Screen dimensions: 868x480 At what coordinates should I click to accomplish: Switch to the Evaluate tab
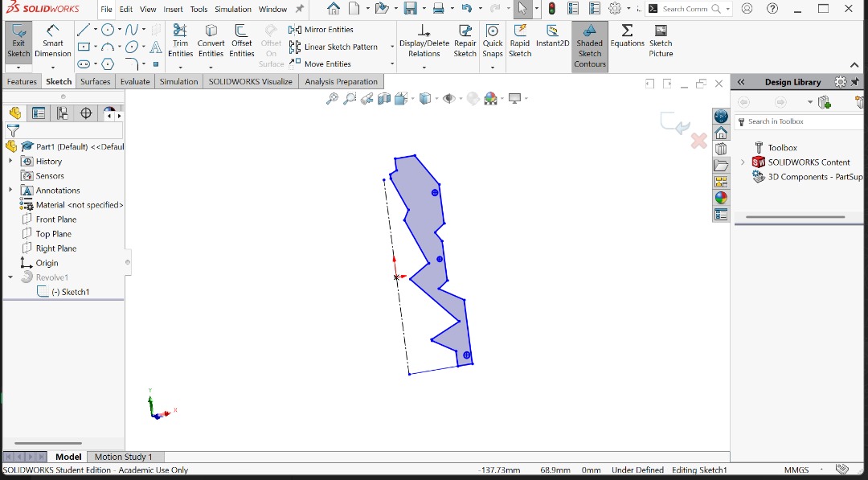coord(135,82)
